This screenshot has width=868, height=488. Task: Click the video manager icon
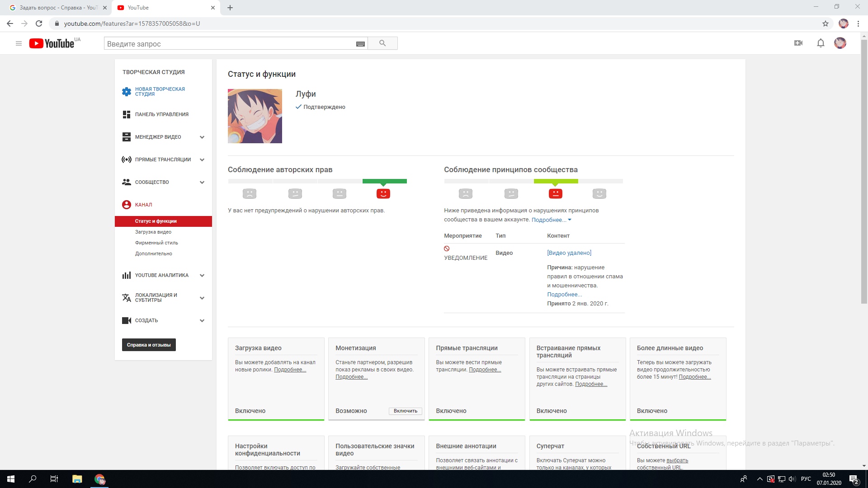click(127, 137)
